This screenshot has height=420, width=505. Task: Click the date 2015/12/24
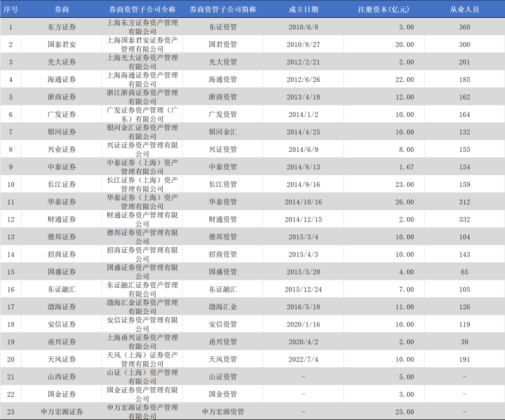pos(303,289)
